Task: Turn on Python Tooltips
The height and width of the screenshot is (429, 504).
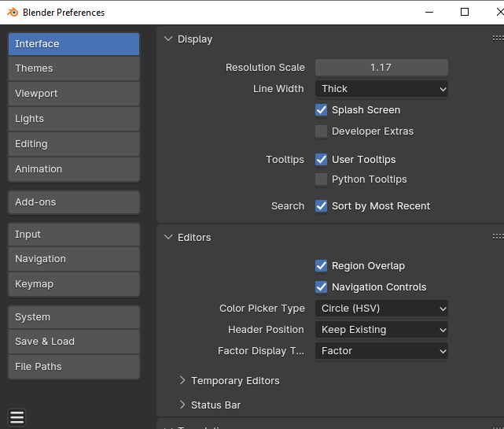Action: click(x=322, y=179)
